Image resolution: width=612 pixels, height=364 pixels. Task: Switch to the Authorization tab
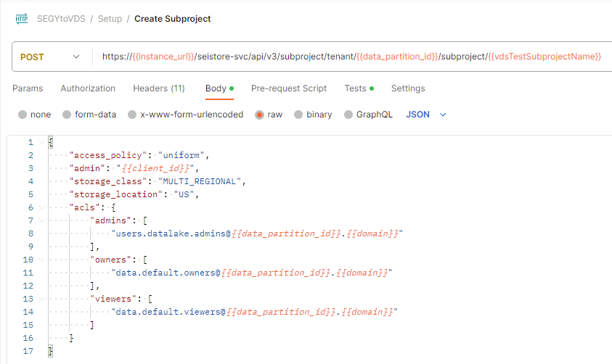click(88, 88)
